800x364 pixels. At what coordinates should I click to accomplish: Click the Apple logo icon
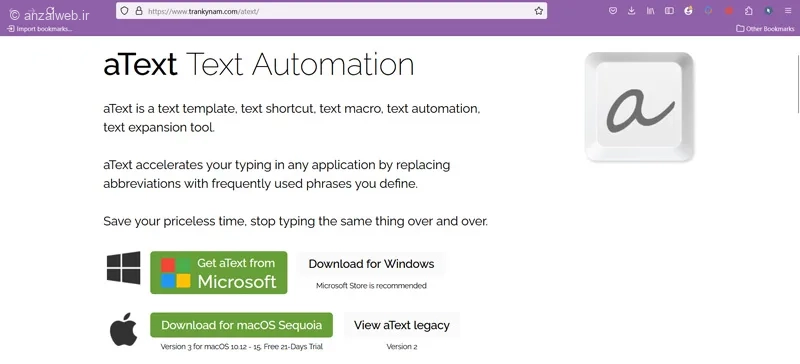pos(123,329)
